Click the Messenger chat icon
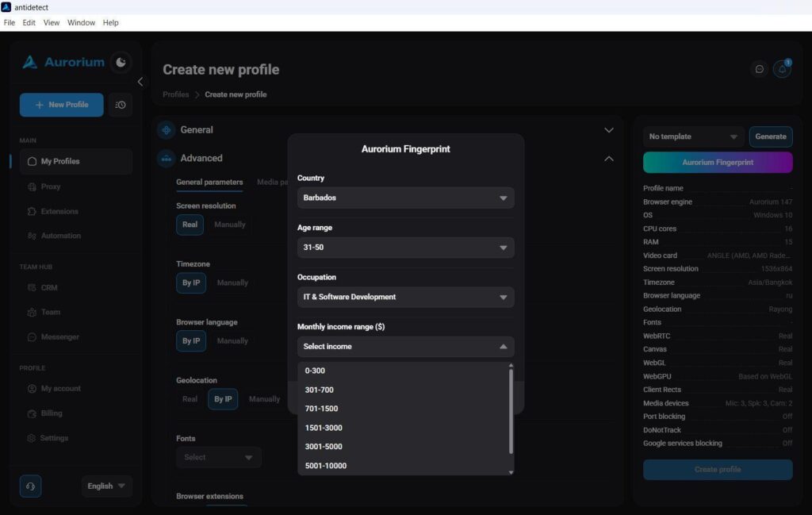This screenshot has width=812, height=515. pos(32,336)
